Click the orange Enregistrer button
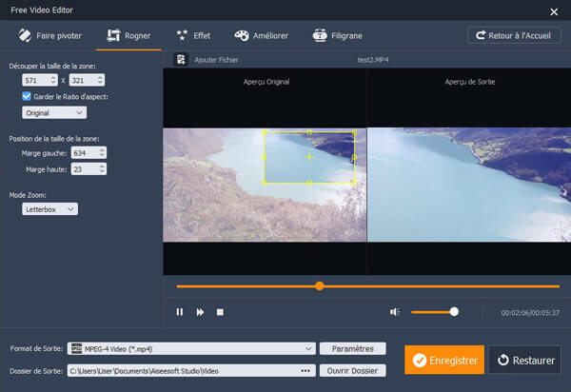Viewport: 571px width, 392px height. coord(443,360)
